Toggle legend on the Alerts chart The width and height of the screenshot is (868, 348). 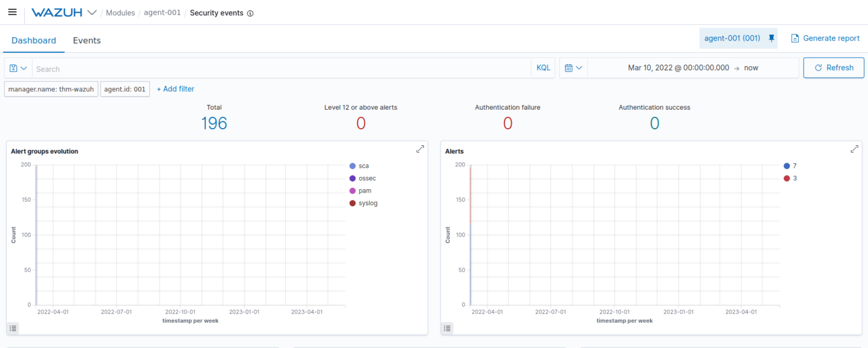point(448,328)
